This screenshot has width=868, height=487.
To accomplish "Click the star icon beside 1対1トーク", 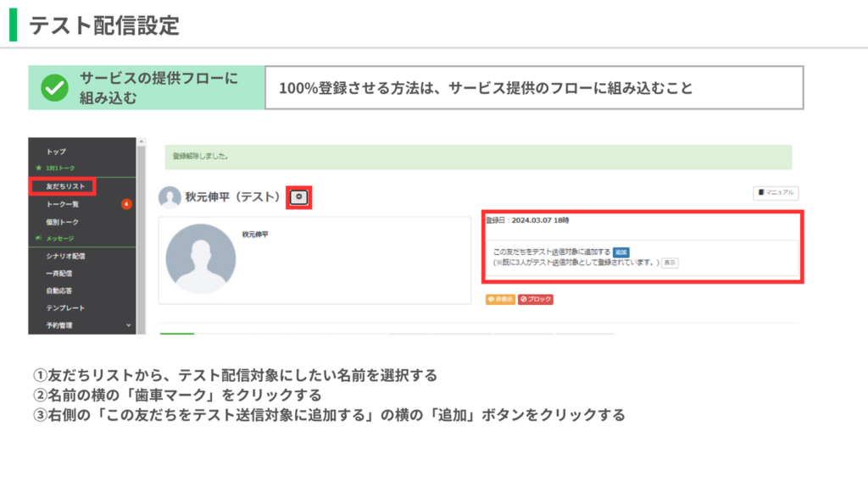I will click(x=39, y=168).
